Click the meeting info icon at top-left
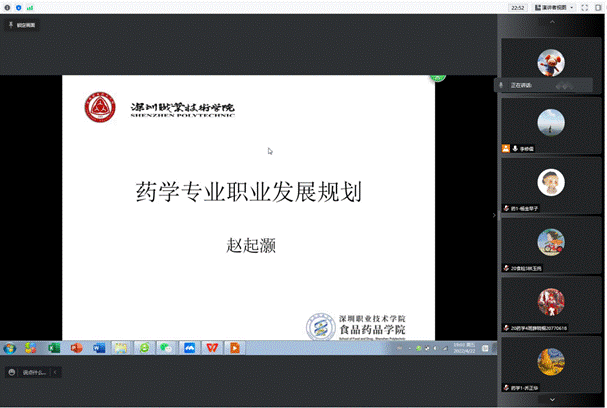607x408 pixels. 6,7
